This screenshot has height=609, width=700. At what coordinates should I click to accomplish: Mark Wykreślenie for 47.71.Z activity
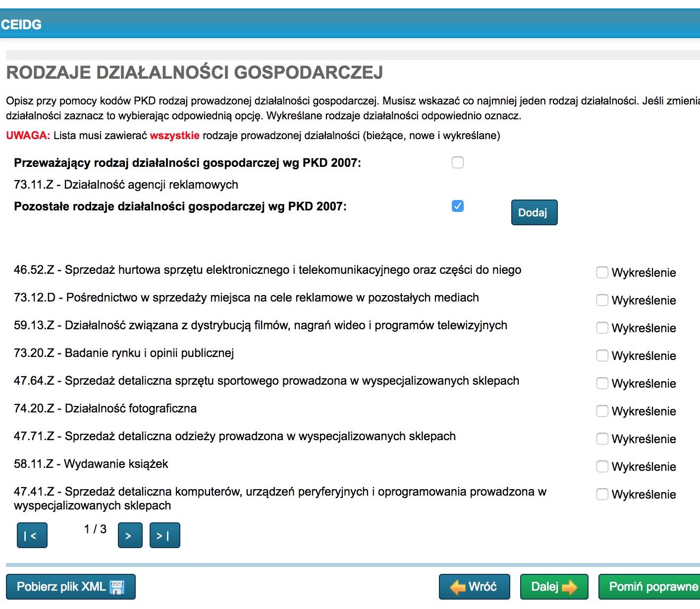pos(602,439)
